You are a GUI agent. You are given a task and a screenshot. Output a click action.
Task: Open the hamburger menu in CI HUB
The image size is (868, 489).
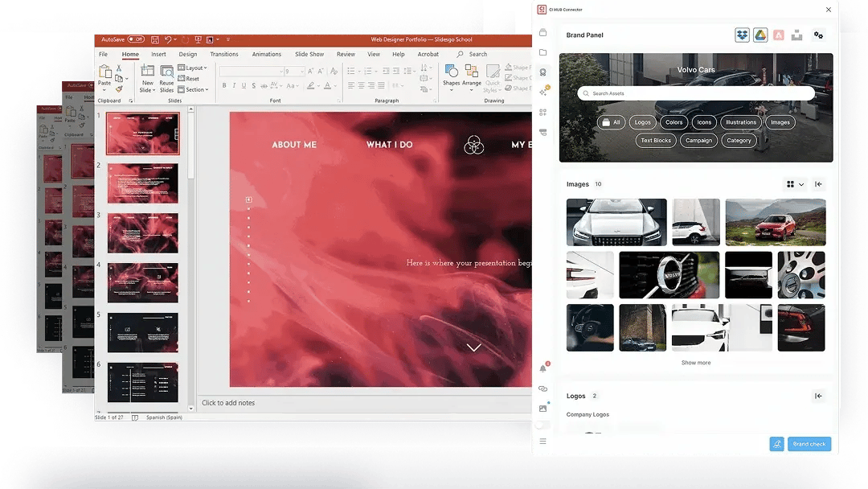[x=543, y=442]
